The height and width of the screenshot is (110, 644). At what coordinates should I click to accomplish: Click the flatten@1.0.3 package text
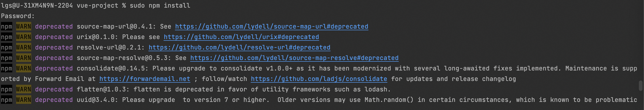pyautogui.click(x=103, y=90)
